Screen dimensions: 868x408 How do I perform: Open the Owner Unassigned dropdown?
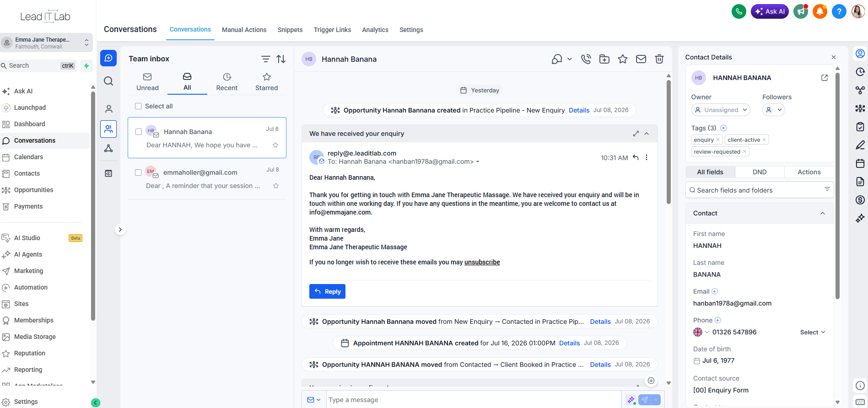tap(721, 110)
